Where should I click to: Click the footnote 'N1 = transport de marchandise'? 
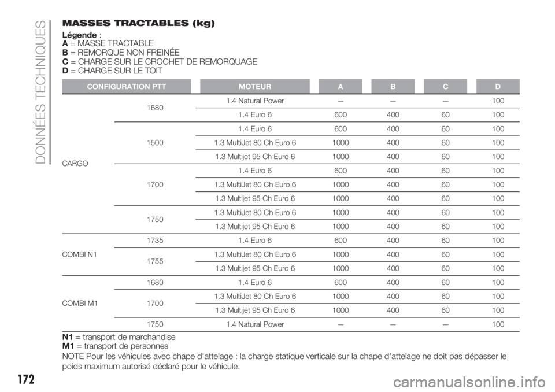tap(119, 337)
